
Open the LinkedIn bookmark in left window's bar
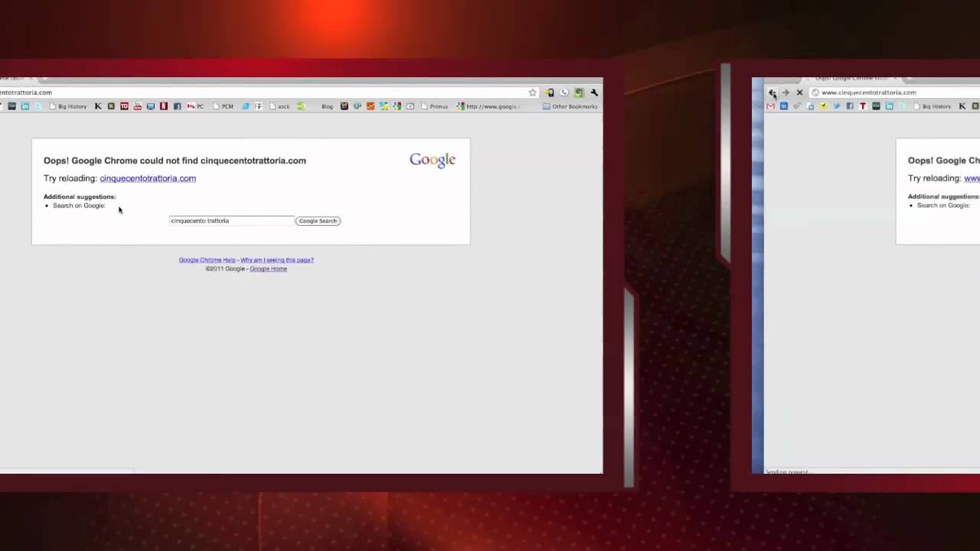click(x=25, y=106)
